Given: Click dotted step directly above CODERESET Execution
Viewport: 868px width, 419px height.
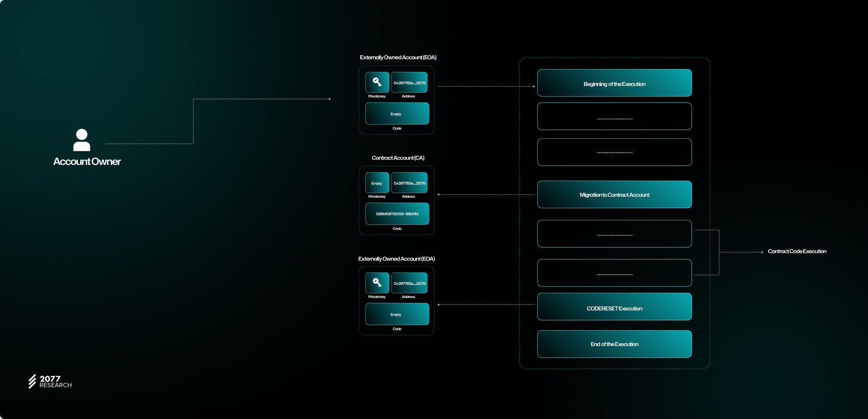Looking at the screenshot, I should (x=614, y=273).
